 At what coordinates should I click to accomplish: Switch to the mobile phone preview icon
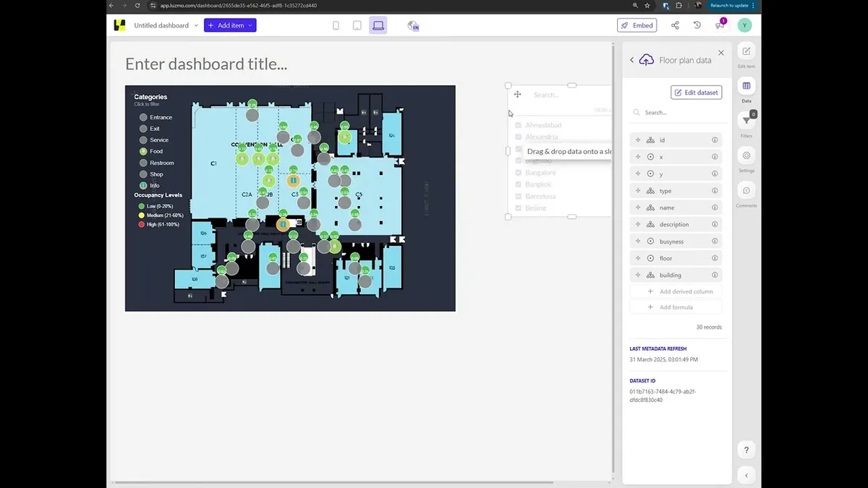(x=336, y=25)
